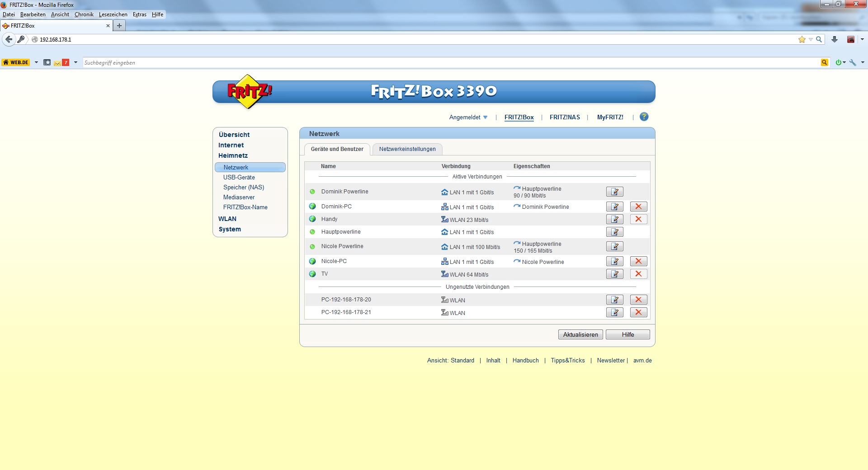Open the Extras menu

140,14
